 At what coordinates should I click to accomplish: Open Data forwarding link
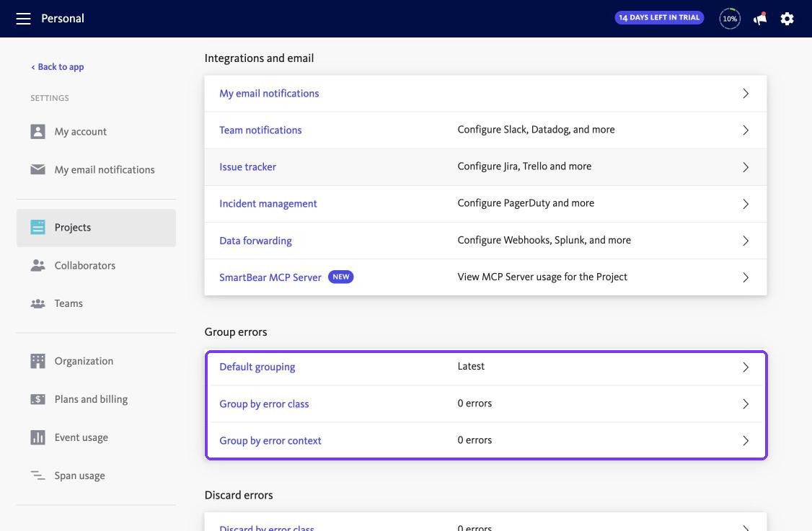pos(256,241)
